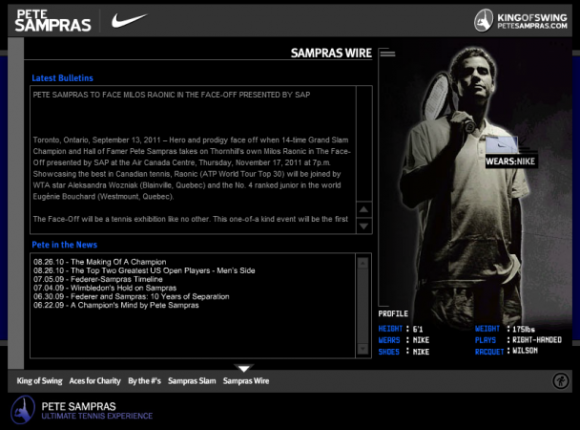Click the RACQUET Wilson profile entry

click(x=506, y=351)
